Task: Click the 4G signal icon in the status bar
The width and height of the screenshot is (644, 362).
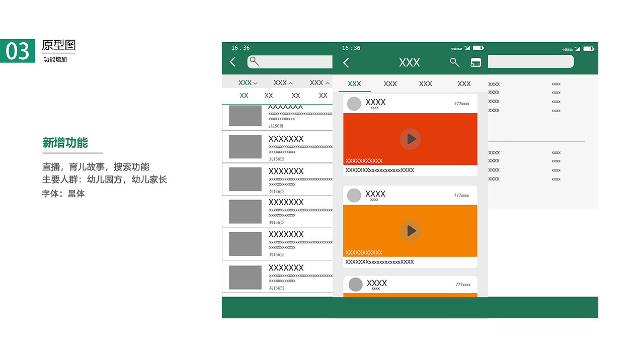Action: point(466,47)
